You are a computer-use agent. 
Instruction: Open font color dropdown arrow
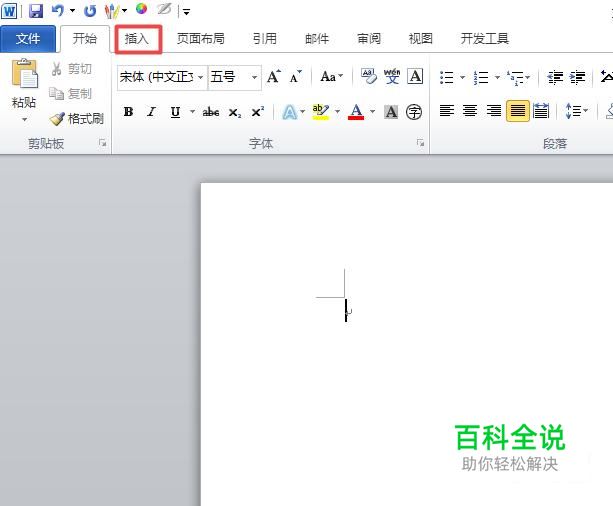373,112
